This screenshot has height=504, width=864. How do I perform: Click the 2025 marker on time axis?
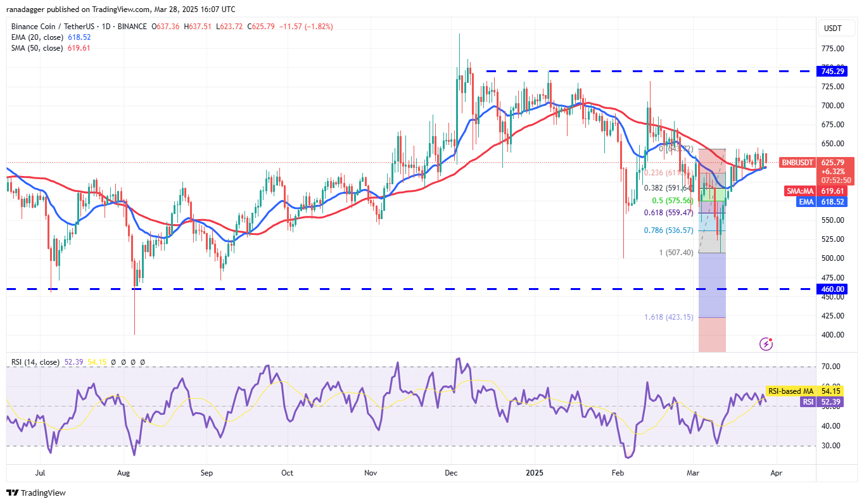(x=535, y=473)
